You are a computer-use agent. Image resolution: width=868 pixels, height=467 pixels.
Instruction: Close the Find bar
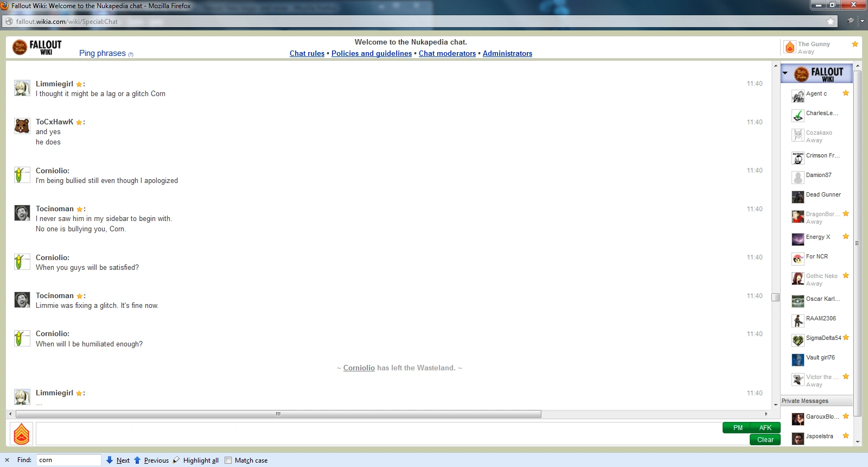click(x=7, y=460)
